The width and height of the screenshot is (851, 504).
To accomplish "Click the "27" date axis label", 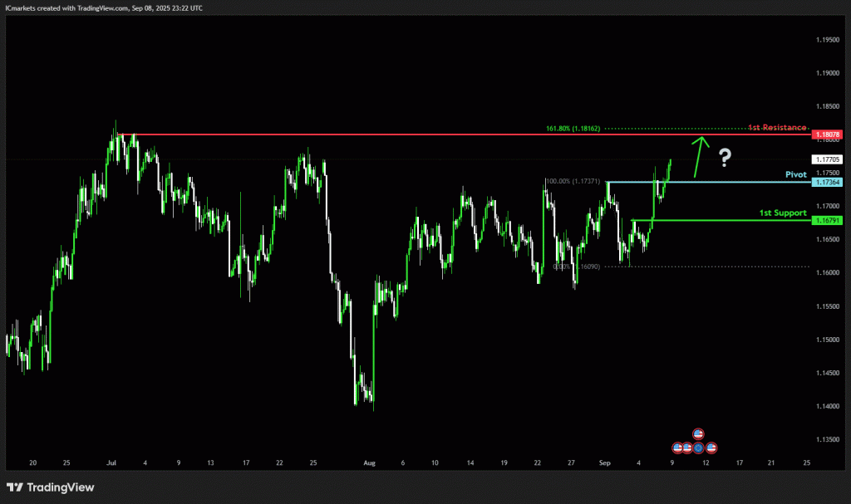I will 571,462.
